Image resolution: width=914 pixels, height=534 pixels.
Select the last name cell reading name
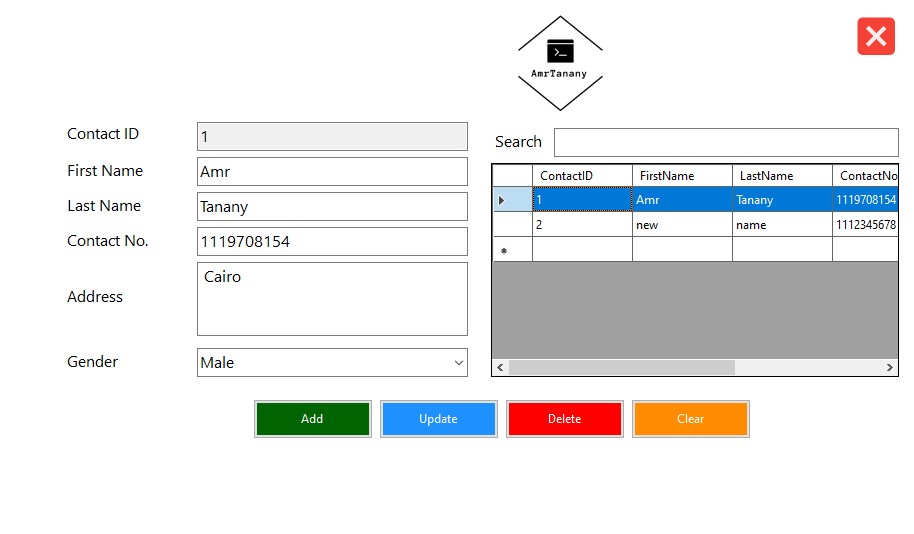pos(782,224)
